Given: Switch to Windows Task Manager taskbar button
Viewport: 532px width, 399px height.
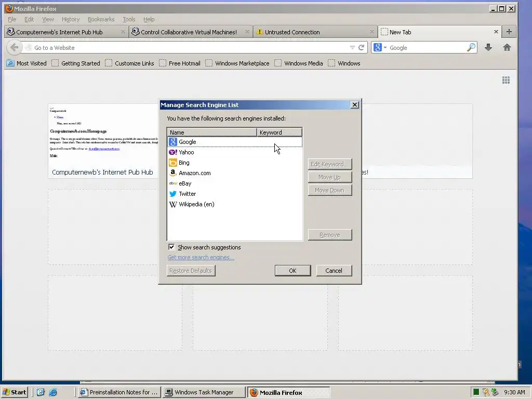Looking at the screenshot, I should [x=204, y=392].
